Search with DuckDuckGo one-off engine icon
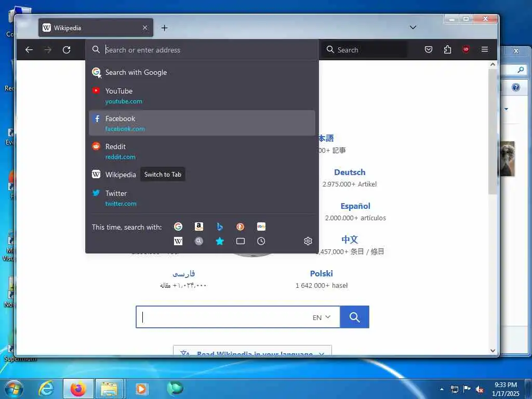 240,227
